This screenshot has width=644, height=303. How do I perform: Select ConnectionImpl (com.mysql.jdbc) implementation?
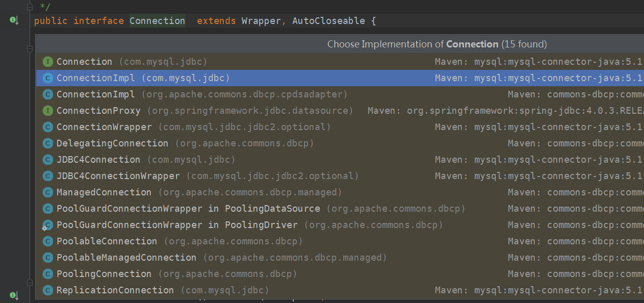coord(340,78)
